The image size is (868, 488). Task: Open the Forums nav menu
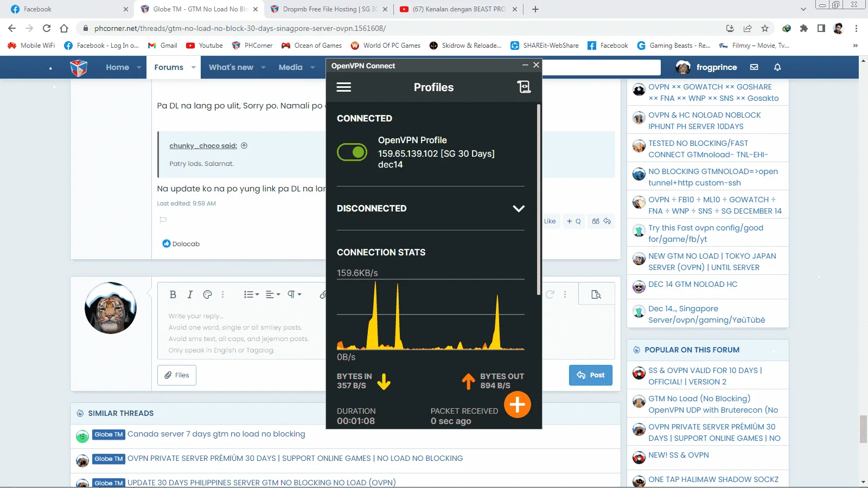(x=169, y=67)
